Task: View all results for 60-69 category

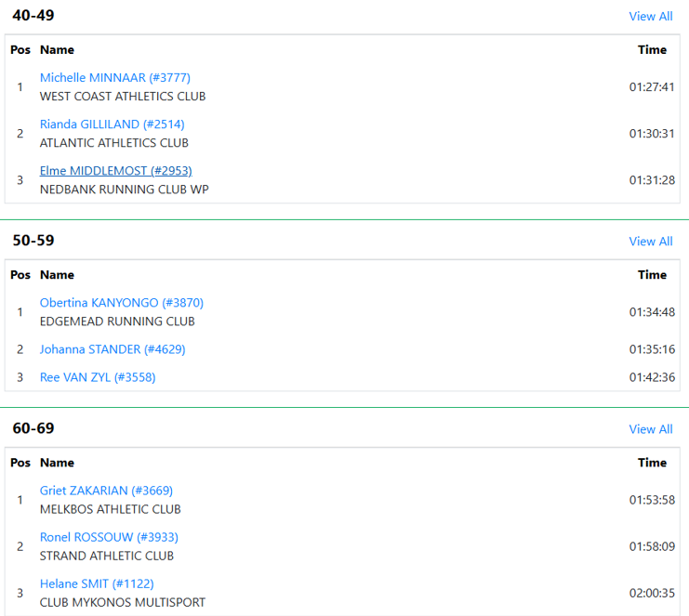Action: [651, 429]
